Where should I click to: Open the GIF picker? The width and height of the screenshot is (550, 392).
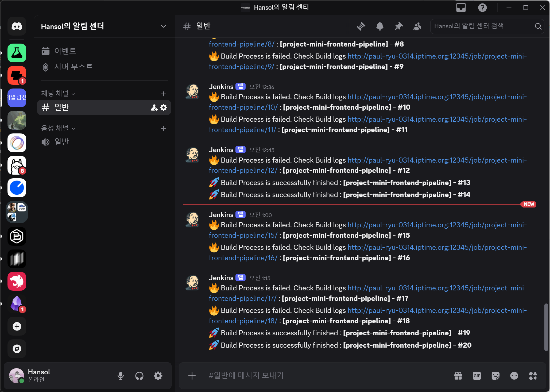coord(477,376)
